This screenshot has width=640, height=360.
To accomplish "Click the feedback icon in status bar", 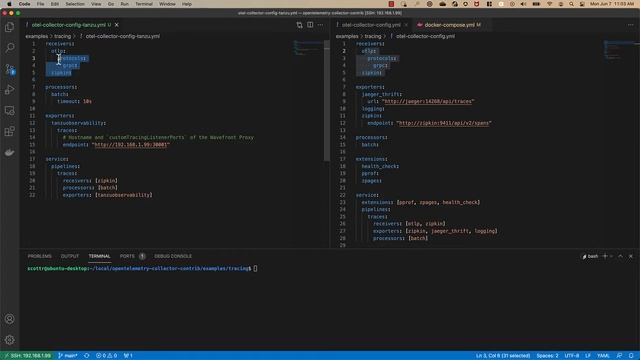I will click(619, 356).
